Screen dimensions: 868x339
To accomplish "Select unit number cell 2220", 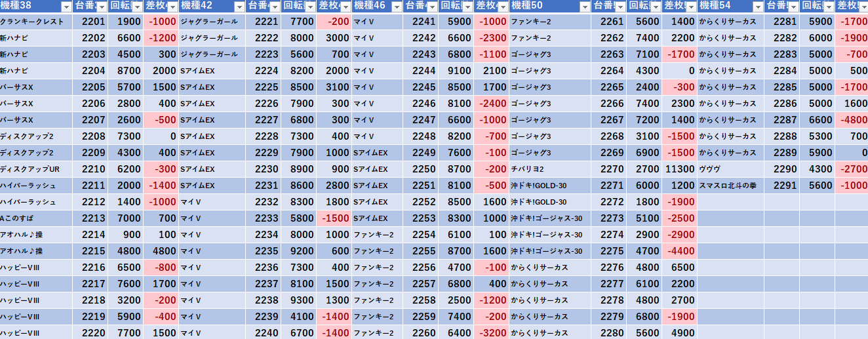I will (x=90, y=332).
